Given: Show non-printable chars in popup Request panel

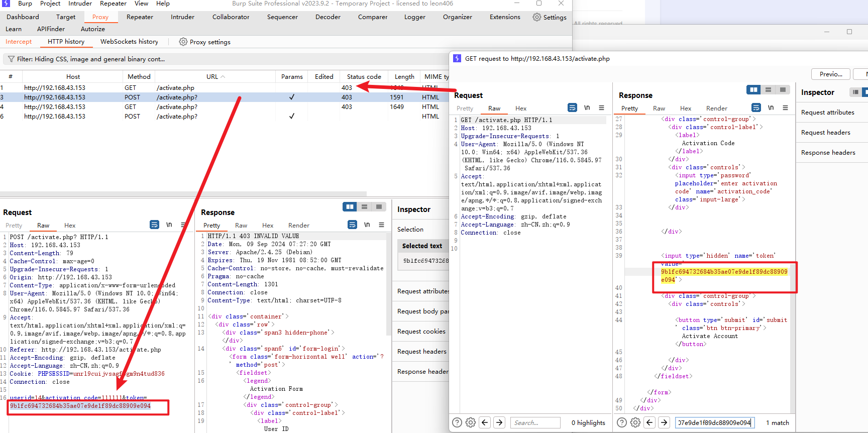Looking at the screenshot, I should (587, 107).
